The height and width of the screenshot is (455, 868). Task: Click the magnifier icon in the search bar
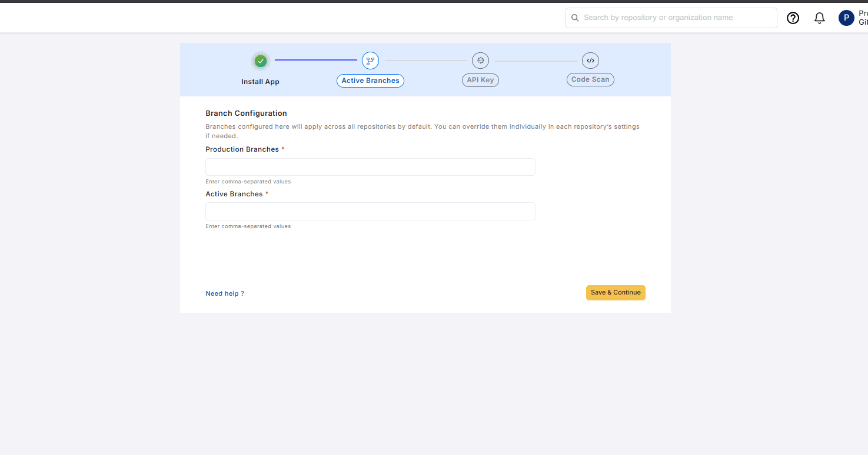[x=575, y=18]
